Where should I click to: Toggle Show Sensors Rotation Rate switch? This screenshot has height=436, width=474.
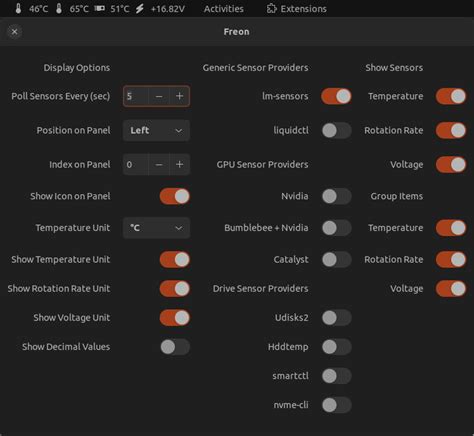451,130
